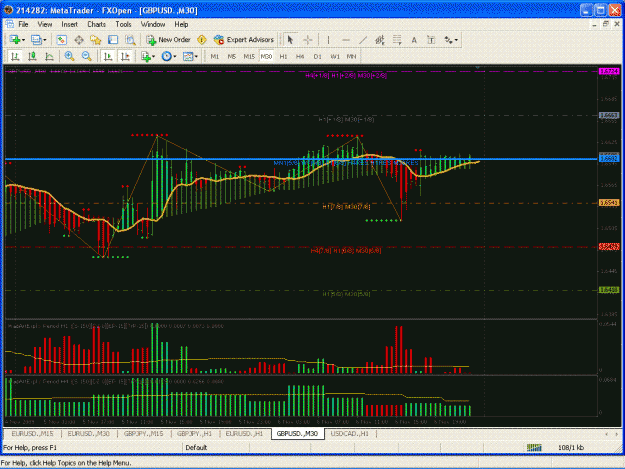Image resolution: width=625 pixels, height=469 pixels.
Task: Set timeframe to M1
Action: pos(215,57)
